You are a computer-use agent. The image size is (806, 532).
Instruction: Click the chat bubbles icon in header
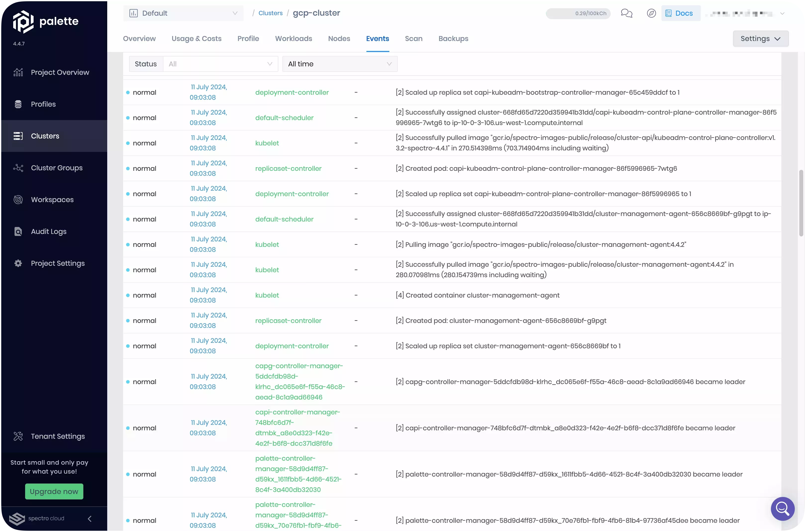[x=626, y=13]
